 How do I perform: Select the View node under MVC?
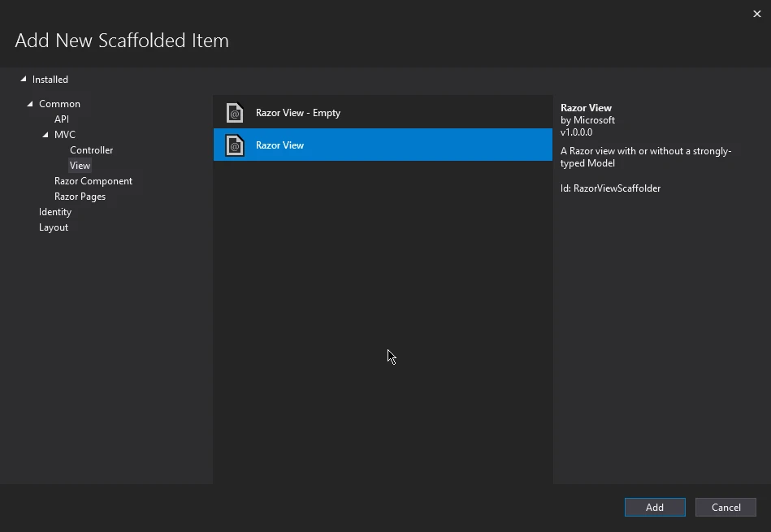[80, 166]
